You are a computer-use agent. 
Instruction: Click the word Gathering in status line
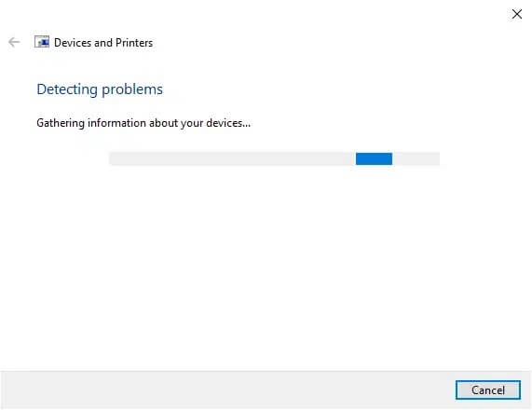61,123
